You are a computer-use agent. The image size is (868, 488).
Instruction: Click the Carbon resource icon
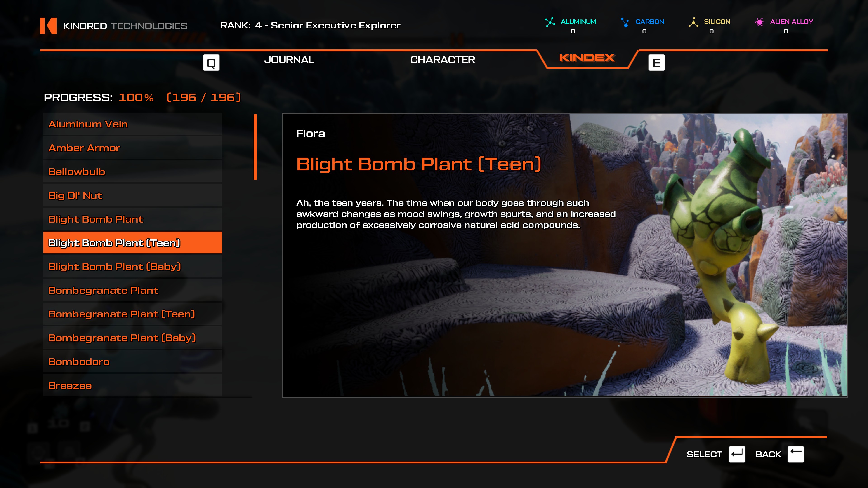pos(625,22)
